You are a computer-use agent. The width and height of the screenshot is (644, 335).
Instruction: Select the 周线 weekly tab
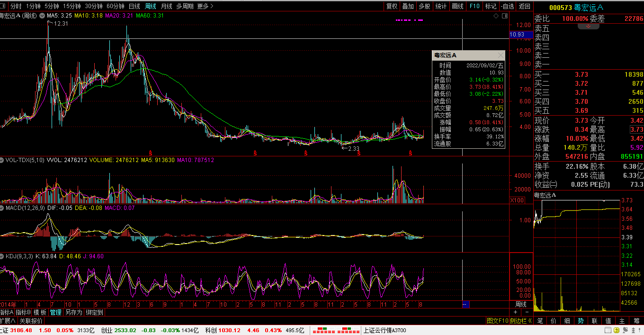[151, 6]
